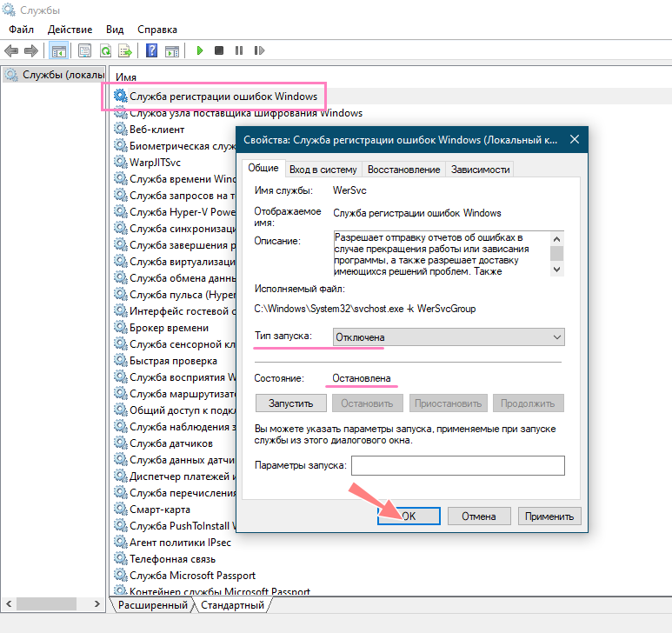The height and width of the screenshot is (633, 672).
Task: Click the Применить button
Action: [x=549, y=516]
